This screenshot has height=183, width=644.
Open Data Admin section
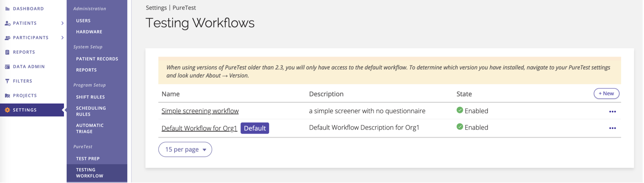coord(29,66)
